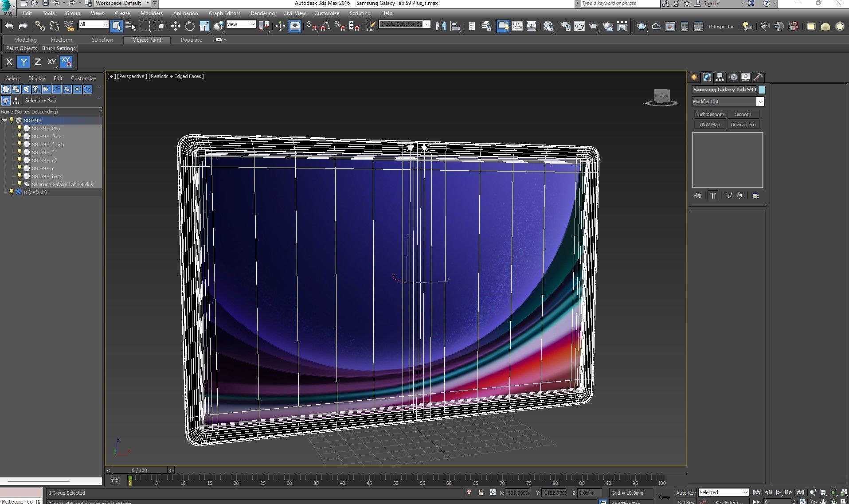Open the Display command panel tab

[746, 77]
